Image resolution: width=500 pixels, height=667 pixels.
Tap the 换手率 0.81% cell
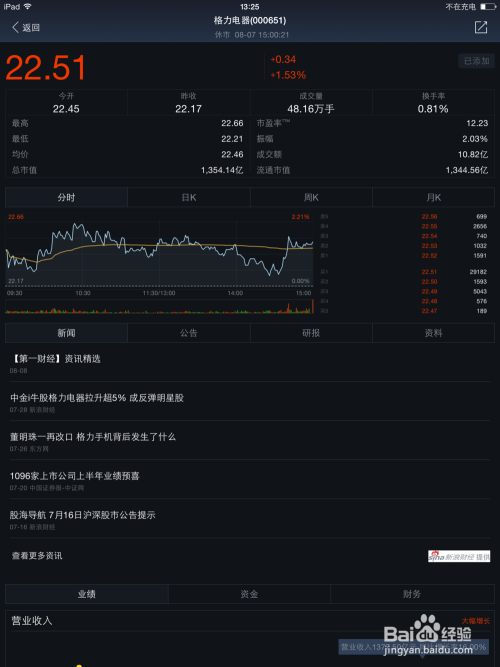433,103
